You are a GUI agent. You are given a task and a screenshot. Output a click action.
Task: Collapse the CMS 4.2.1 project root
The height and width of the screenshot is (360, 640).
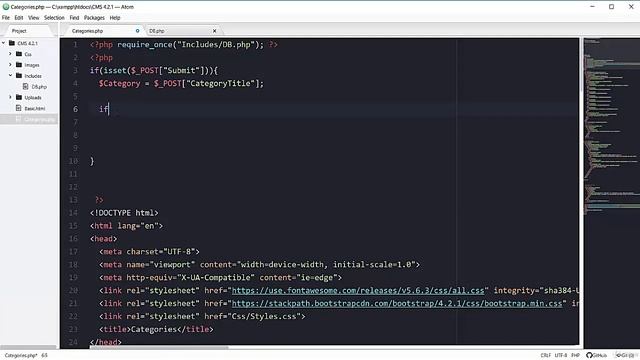coord(4,43)
